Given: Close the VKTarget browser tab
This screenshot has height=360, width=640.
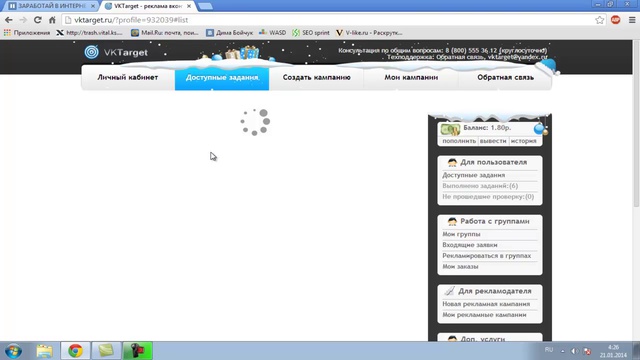Looking at the screenshot, I should click(189, 6).
